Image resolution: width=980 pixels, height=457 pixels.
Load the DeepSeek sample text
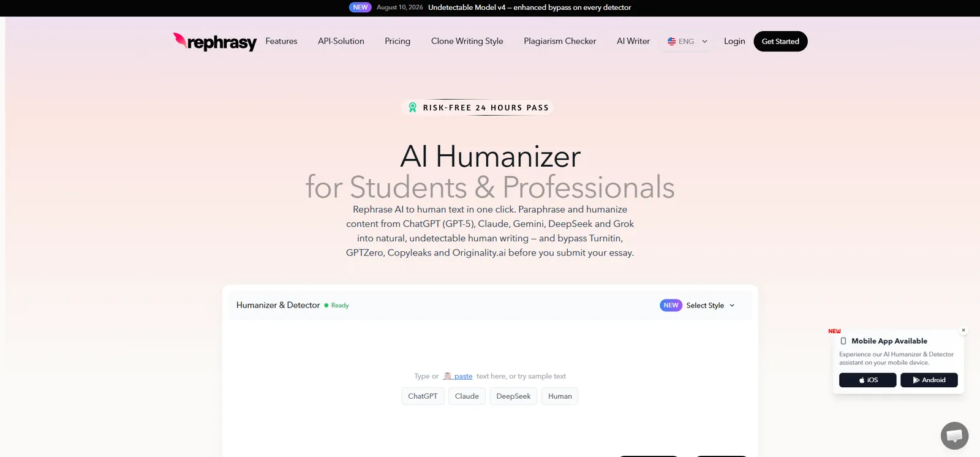513,396
